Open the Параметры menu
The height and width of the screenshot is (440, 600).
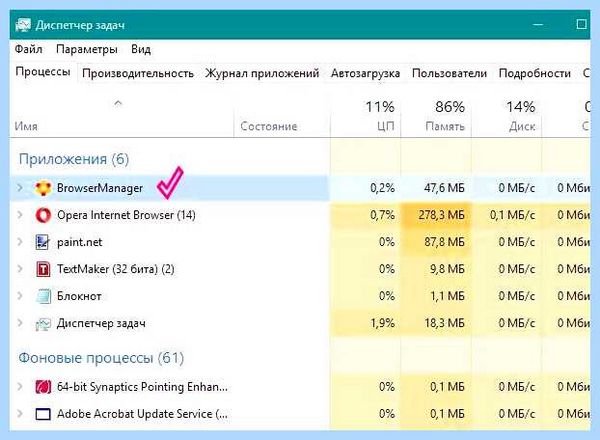[87, 49]
